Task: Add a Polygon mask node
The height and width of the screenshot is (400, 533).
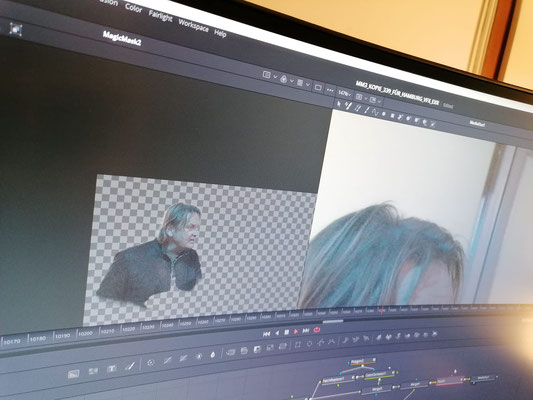Action: pyautogui.click(x=321, y=343)
